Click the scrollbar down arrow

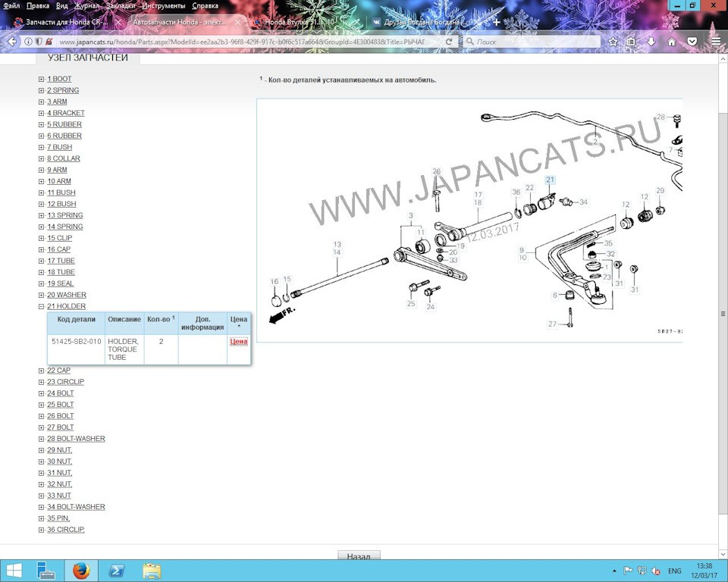coord(723,554)
